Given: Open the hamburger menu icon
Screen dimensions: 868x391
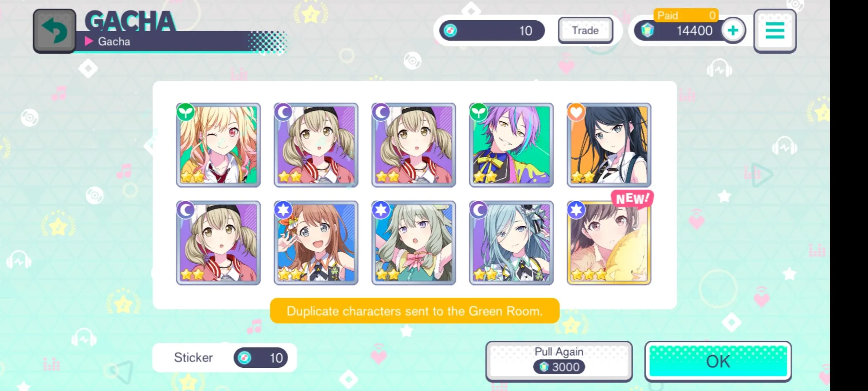Looking at the screenshot, I should [775, 31].
